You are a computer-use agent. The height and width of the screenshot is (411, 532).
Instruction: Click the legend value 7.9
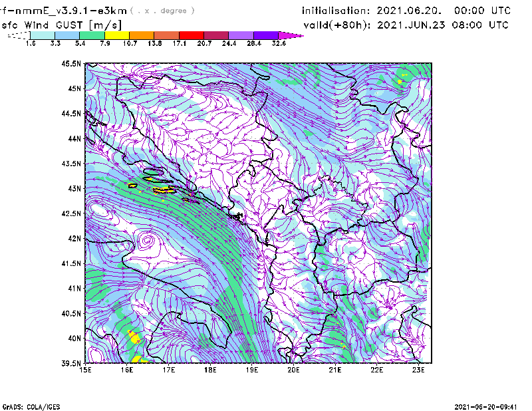coord(105,43)
